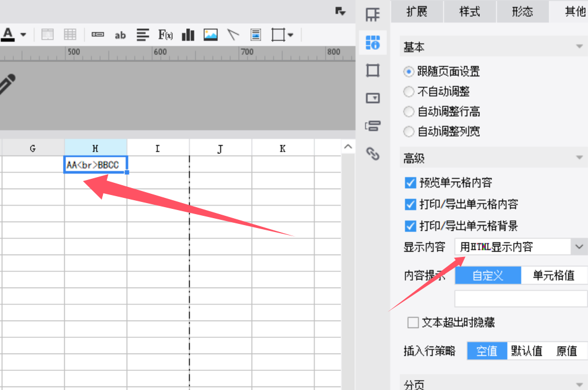Viewport: 588px width, 390px height.
Task: Select the 自动调整行高 radio option
Action: 409,112
